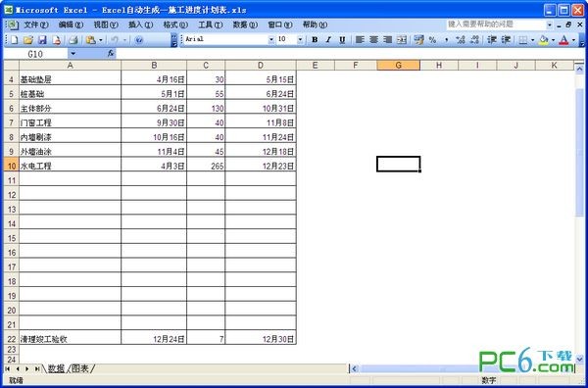The height and width of the screenshot is (388, 588).
Task: Select the column G header
Action: point(398,66)
